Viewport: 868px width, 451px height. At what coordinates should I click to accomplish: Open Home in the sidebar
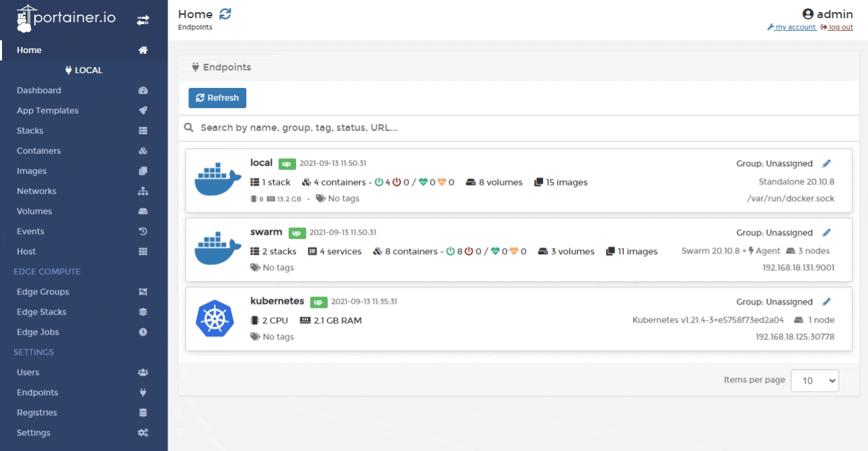click(x=29, y=50)
